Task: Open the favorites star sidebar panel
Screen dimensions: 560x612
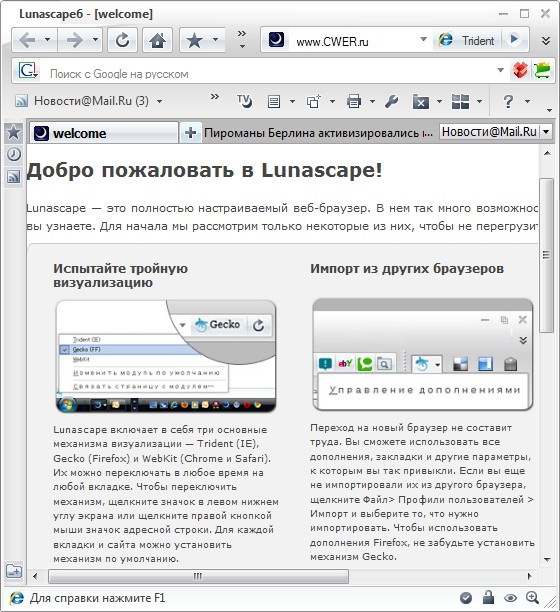Action: (x=14, y=132)
